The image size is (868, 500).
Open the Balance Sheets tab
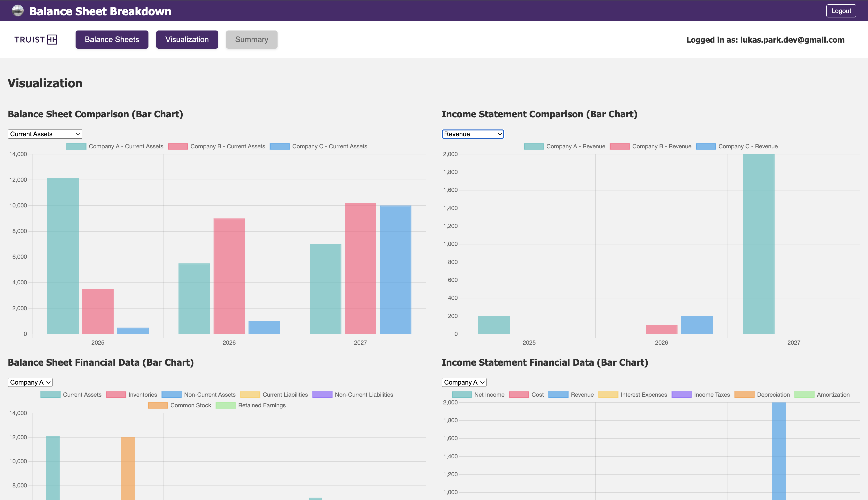click(112, 39)
